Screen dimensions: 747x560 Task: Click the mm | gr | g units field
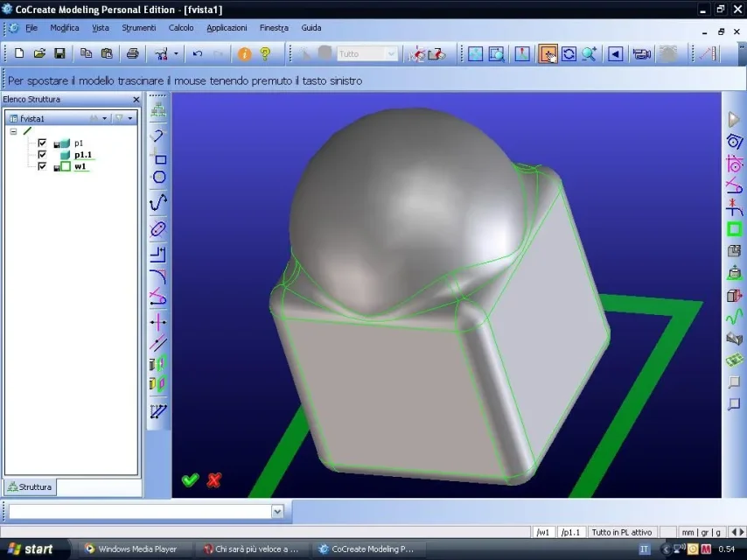coord(702,532)
